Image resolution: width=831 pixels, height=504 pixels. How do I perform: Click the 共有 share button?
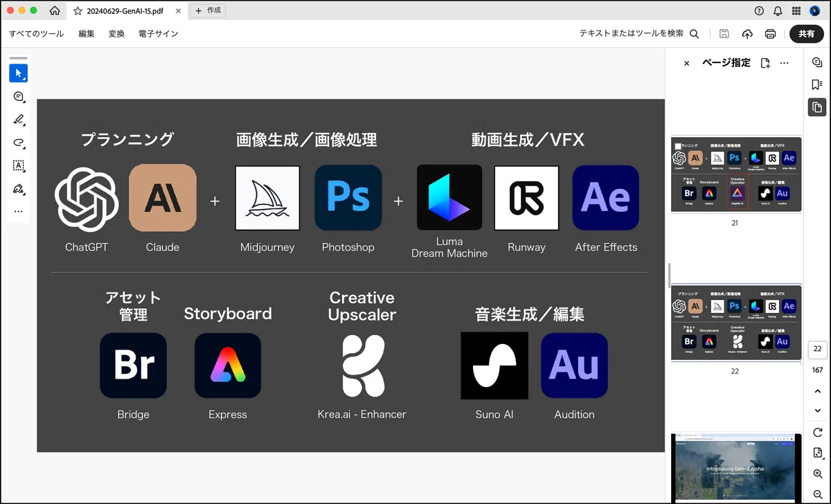pyautogui.click(x=807, y=34)
